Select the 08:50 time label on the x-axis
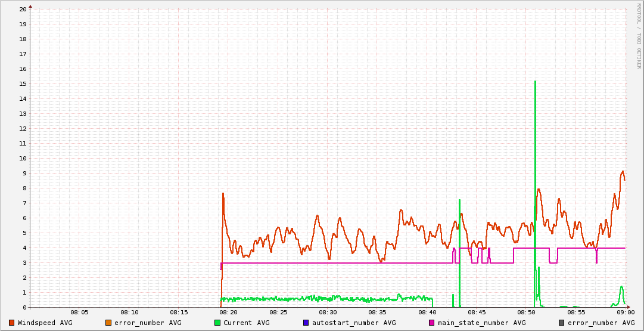Viewport: 644px width, 331px height. 526,313
